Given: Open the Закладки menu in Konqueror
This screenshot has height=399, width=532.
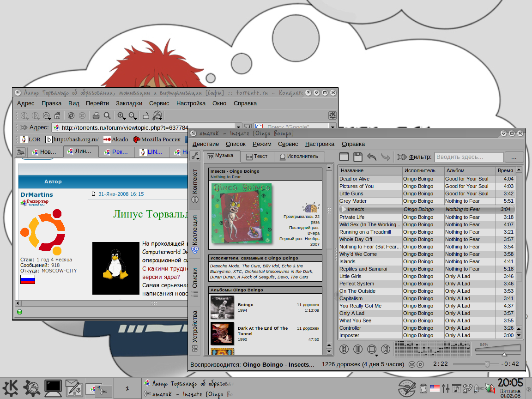Looking at the screenshot, I should coord(129,103).
